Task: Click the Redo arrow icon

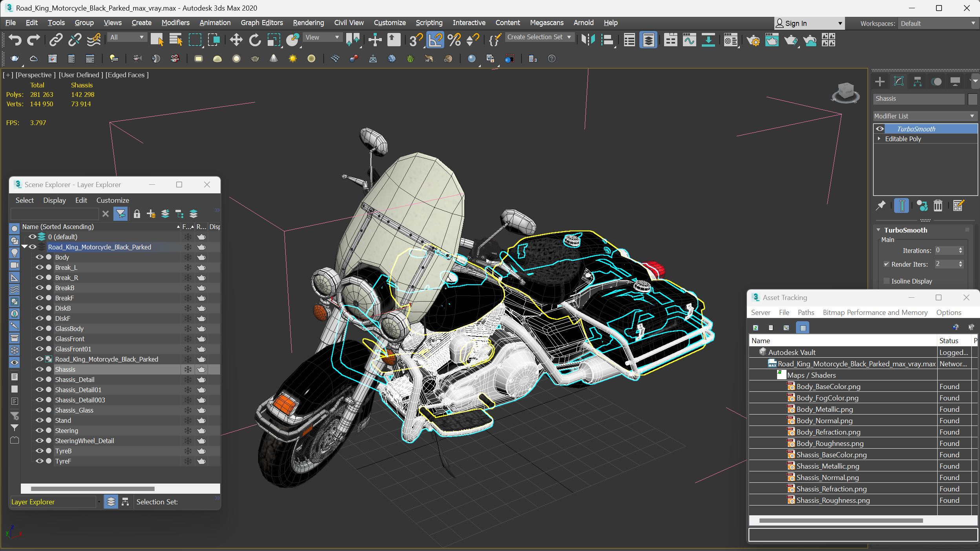Action: tap(33, 40)
